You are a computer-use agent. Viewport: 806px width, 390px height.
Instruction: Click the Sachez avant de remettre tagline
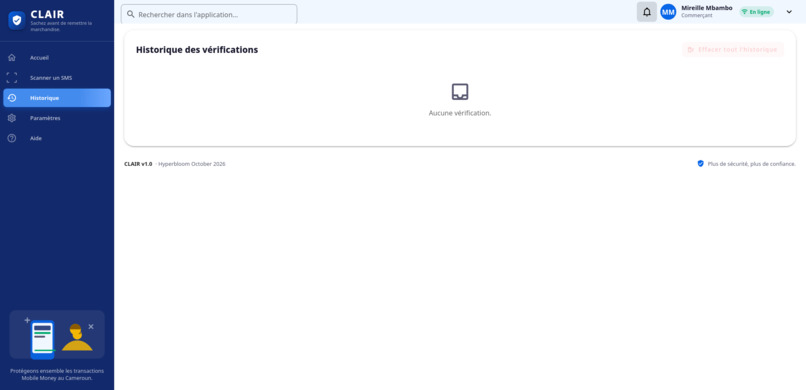pos(61,26)
